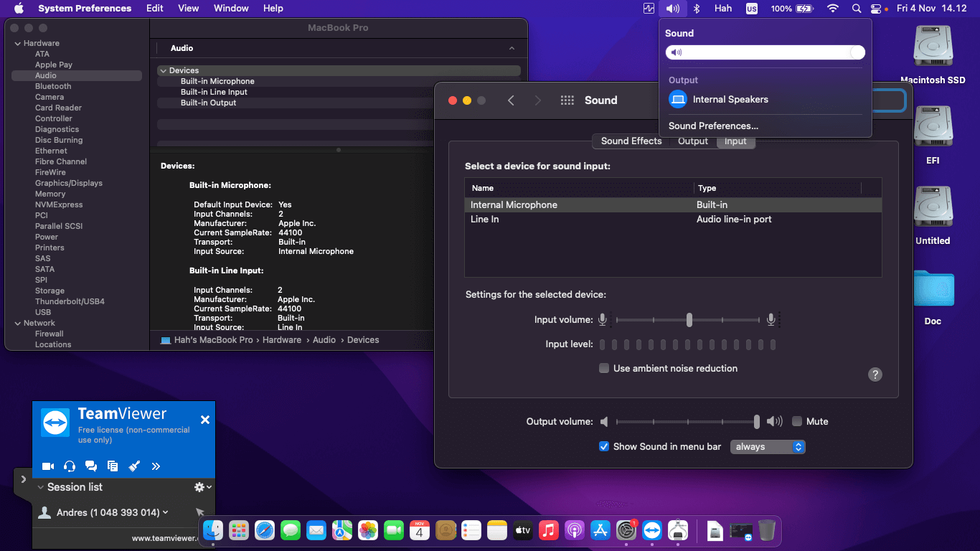Click the TeamViewer whiteboard brush icon
The image size is (980, 551).
point(134,466)
